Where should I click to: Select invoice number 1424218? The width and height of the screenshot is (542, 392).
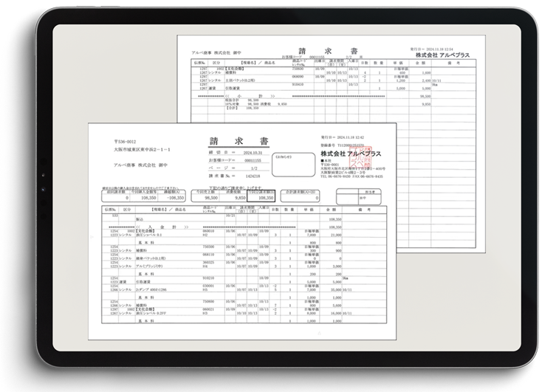(x=252, y=176)
